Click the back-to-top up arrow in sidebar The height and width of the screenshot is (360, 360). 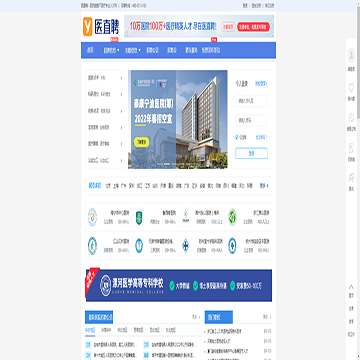pos(351,287)
